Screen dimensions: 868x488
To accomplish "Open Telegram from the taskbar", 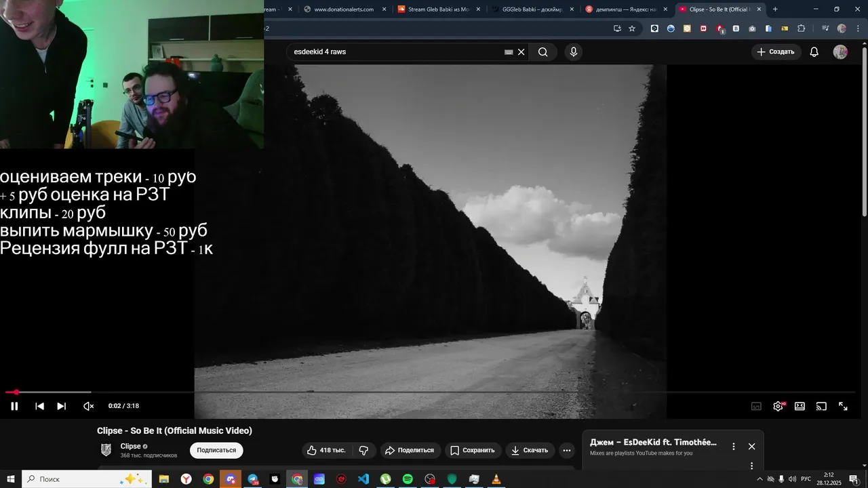I will [253, 479].
